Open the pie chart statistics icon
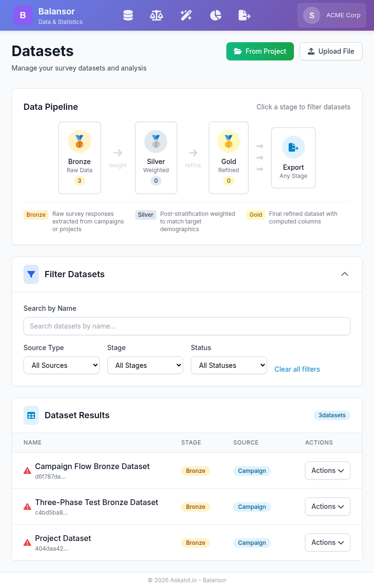 click(x=215, y=15)
